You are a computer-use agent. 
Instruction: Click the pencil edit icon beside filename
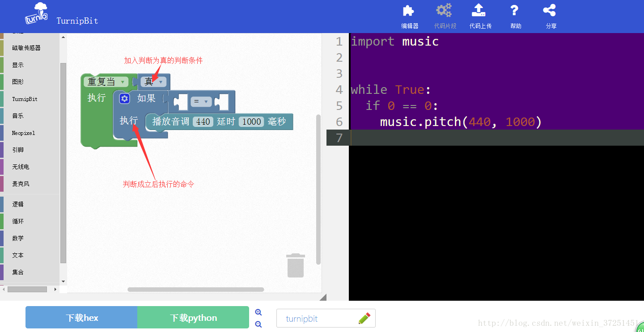364,318
